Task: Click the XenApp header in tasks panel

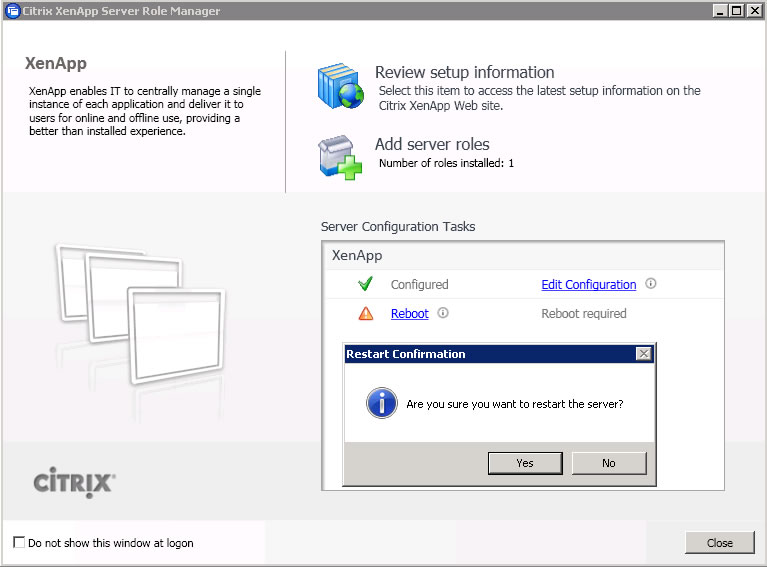Action: pyautogui.click(x=357, y=255)
